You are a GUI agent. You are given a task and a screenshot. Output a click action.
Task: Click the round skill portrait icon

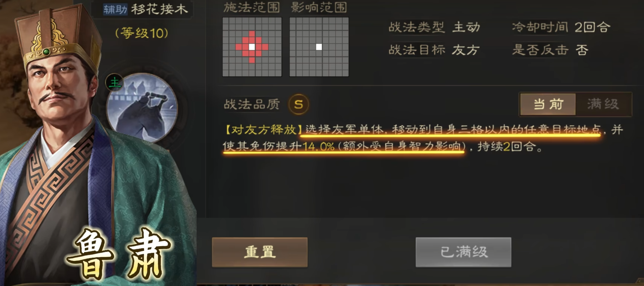(142, 108)
